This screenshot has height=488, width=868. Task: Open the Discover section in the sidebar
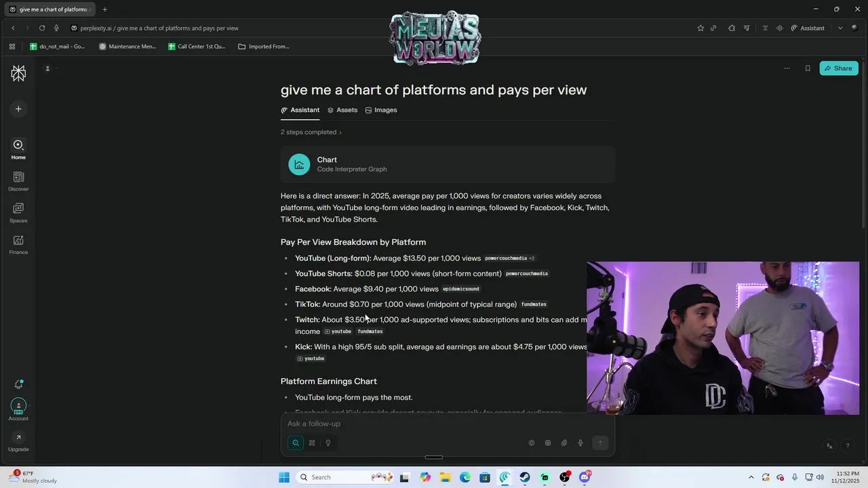[x=18, y=181]
